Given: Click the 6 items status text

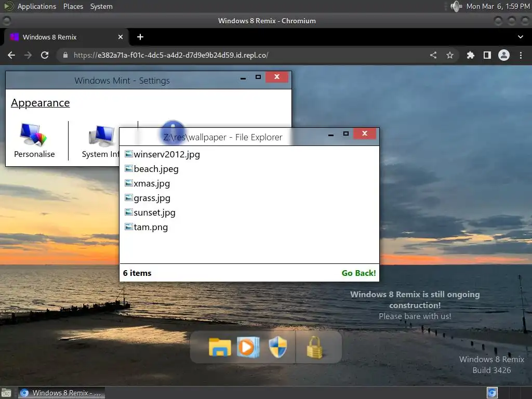Looking at the screenshot, I should (137, 273).
